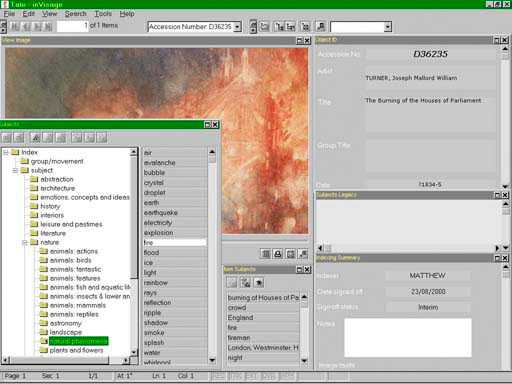Viewport: 512px width, 384px height.
Task: Select 'fireman' in the Item Subjects list
Action: tap(263, 338)
